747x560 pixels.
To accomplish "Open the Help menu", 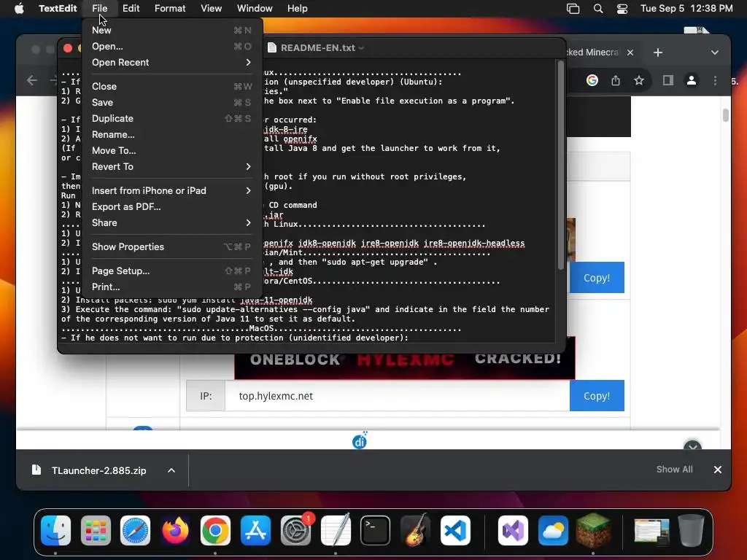I will (x=298, y=9).
